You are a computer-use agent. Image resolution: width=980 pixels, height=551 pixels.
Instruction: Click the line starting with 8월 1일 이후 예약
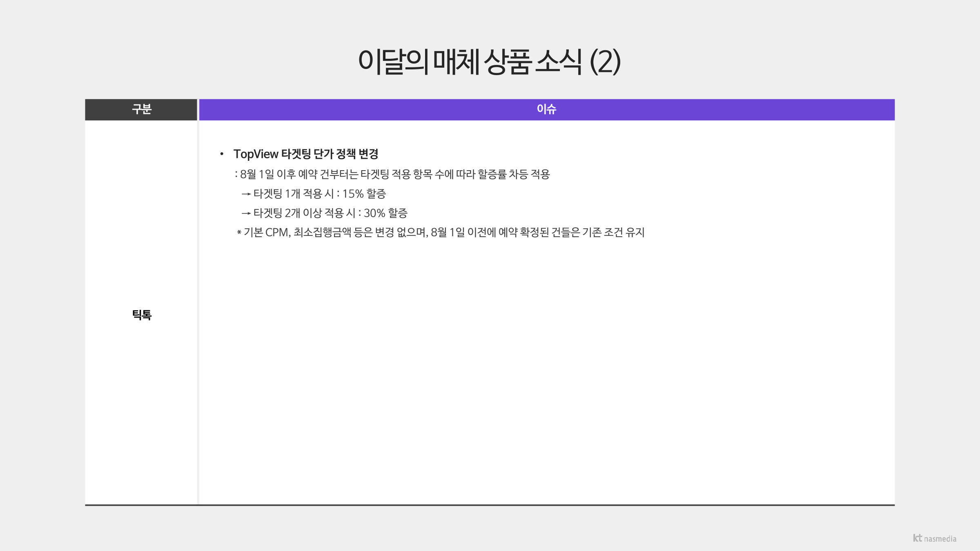392,174
